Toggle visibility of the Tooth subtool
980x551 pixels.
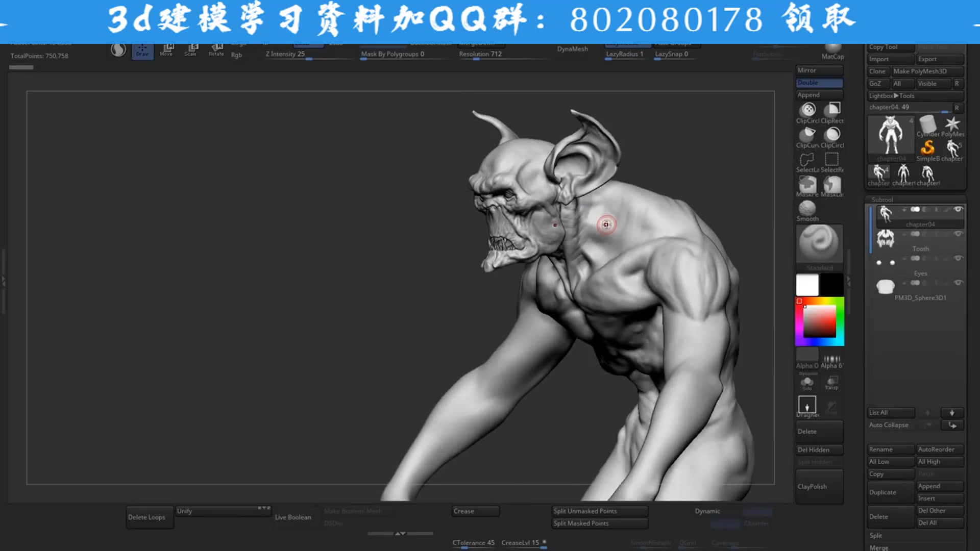(x=959, y=234)
